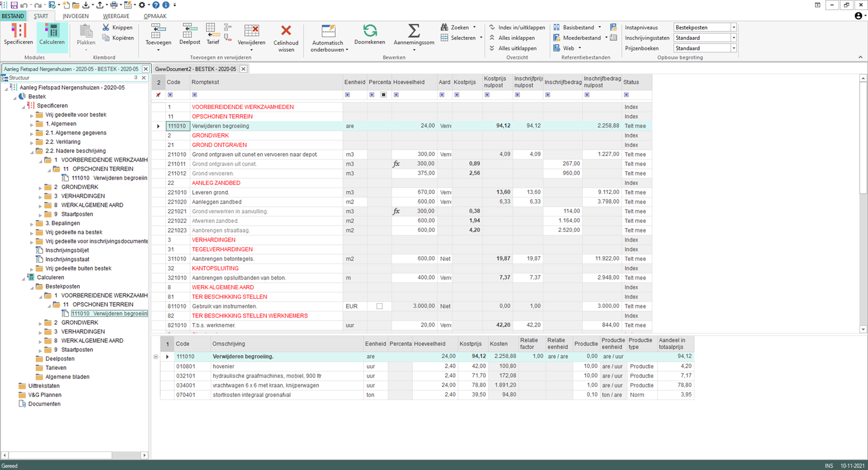
Task: Click the Save icon in quick access toolbar
Action: pos(14,5)
